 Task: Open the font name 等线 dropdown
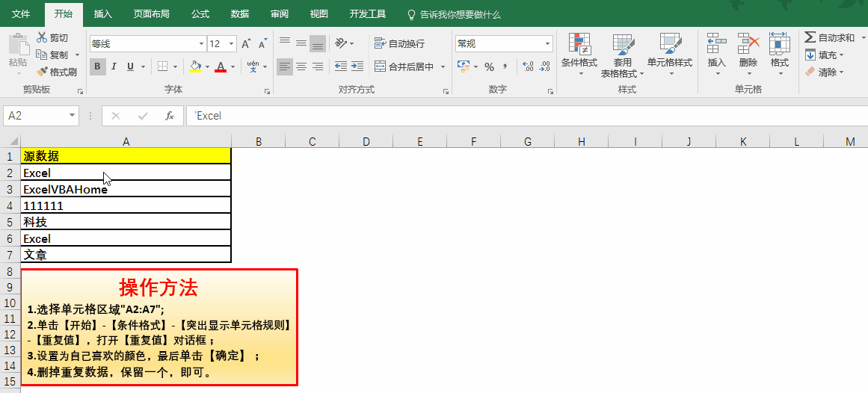[202, 44]
